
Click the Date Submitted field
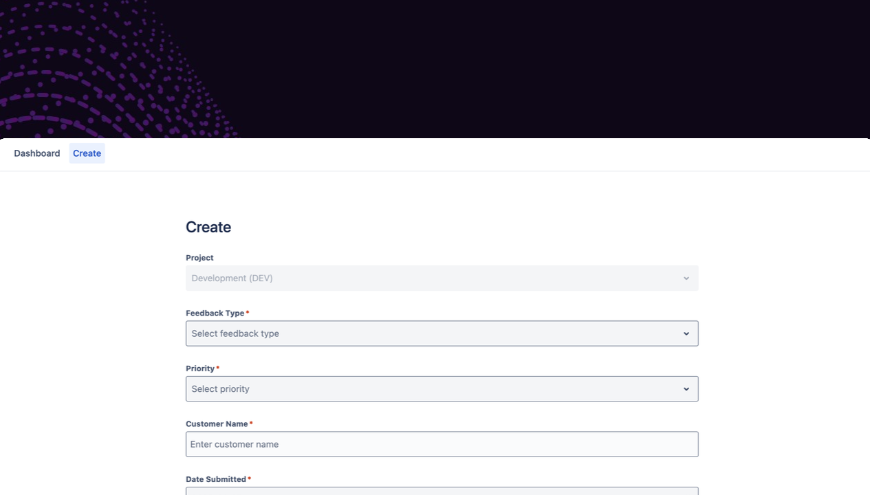442,490
